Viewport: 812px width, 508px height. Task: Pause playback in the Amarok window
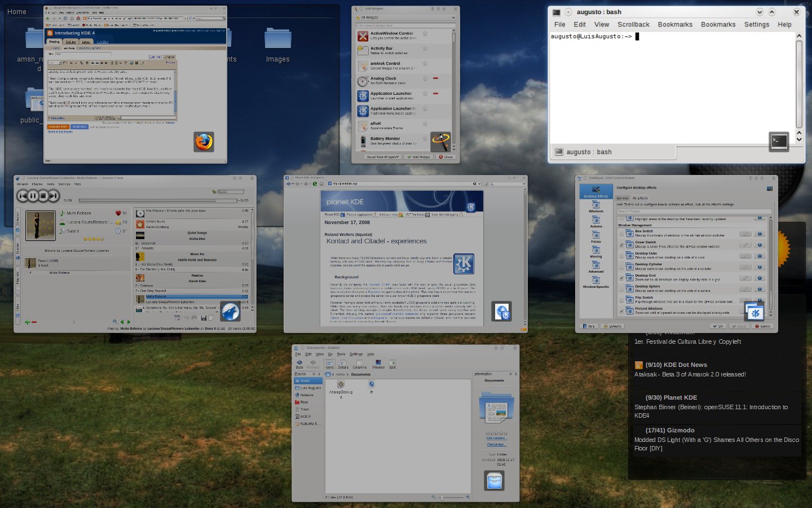33,196
